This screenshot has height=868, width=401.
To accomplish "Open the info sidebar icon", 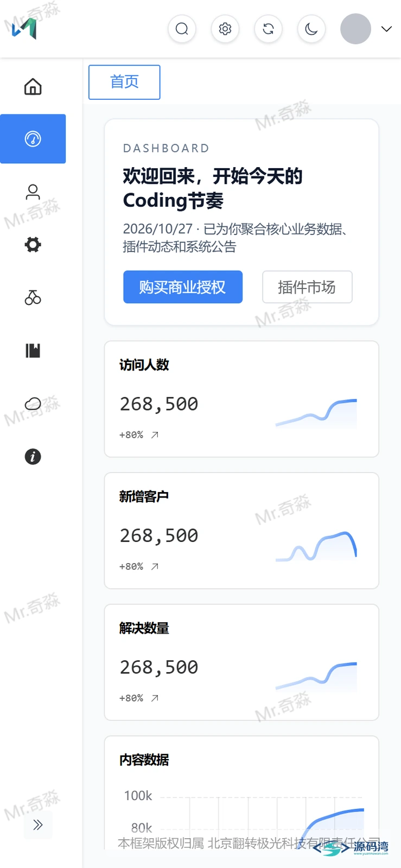I will [x=33, y=457].
